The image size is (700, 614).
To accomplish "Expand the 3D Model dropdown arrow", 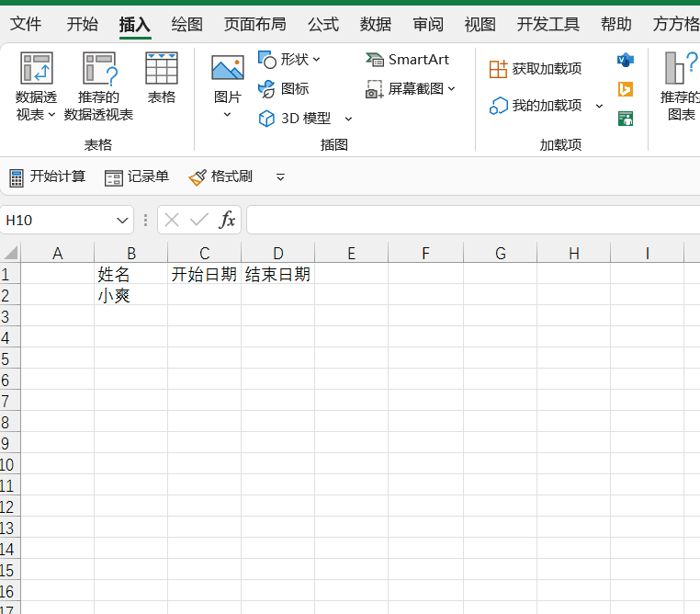I will pos(349,119).
